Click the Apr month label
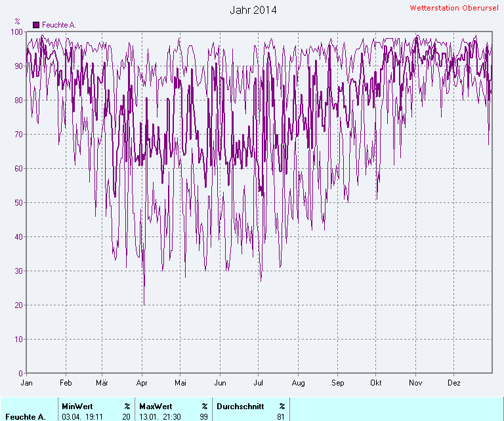504x421 pixels. click(x=142, y=383)
